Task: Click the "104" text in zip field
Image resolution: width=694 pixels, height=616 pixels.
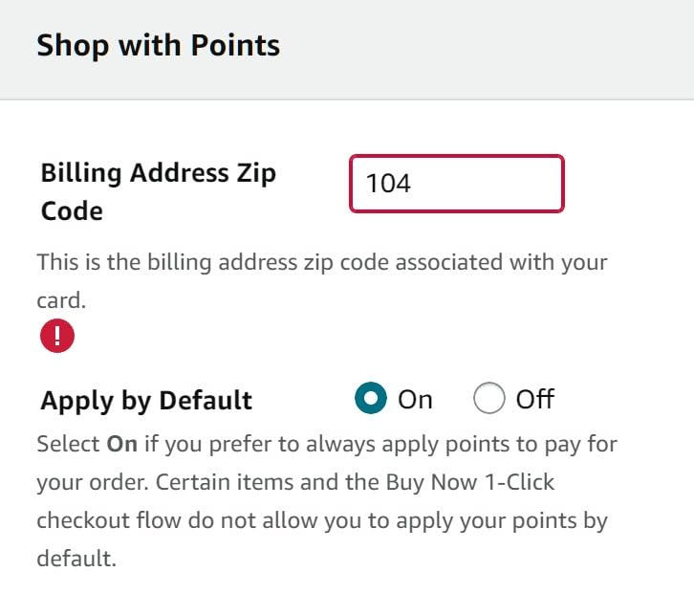Action: [x=388, y=183]
